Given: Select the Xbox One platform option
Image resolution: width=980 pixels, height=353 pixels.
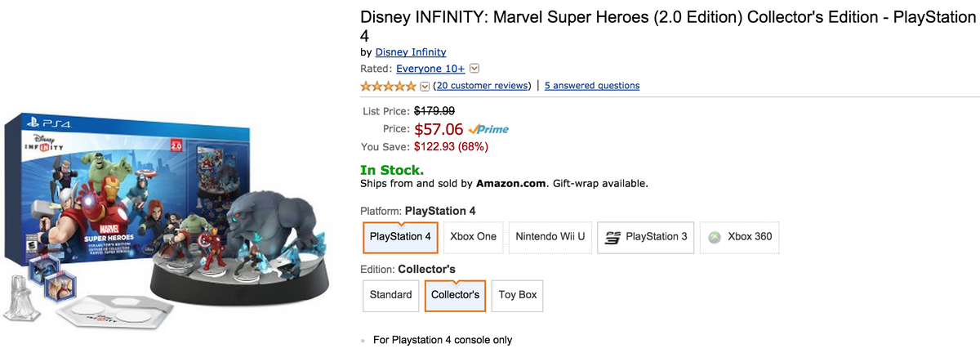Looking at the screenshot, I should [x=473, y=237].
